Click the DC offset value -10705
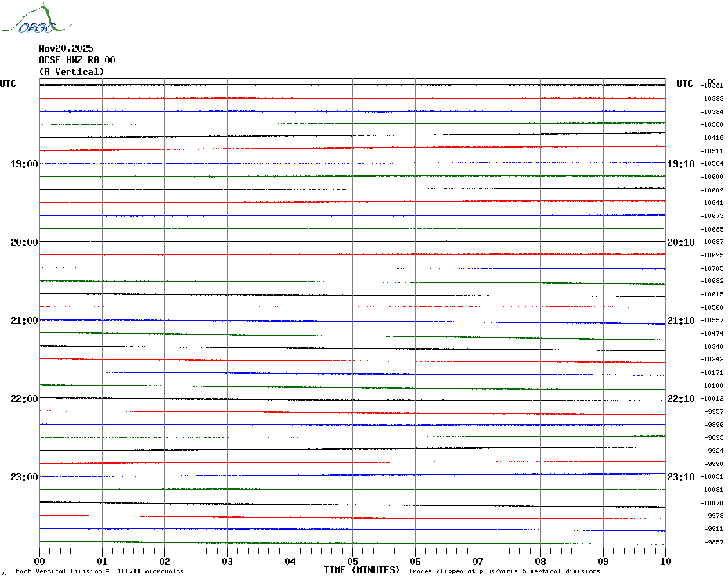The width and height of the screenshot is (728, 582). (712, 268)
